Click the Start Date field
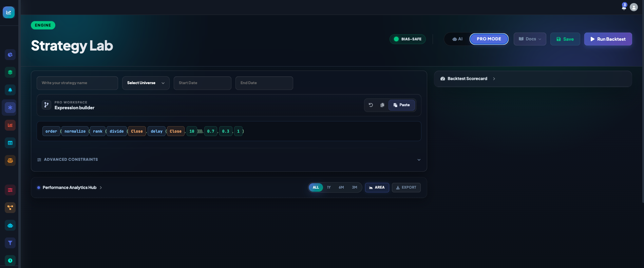The image size is (644, 268). [203, 83]
